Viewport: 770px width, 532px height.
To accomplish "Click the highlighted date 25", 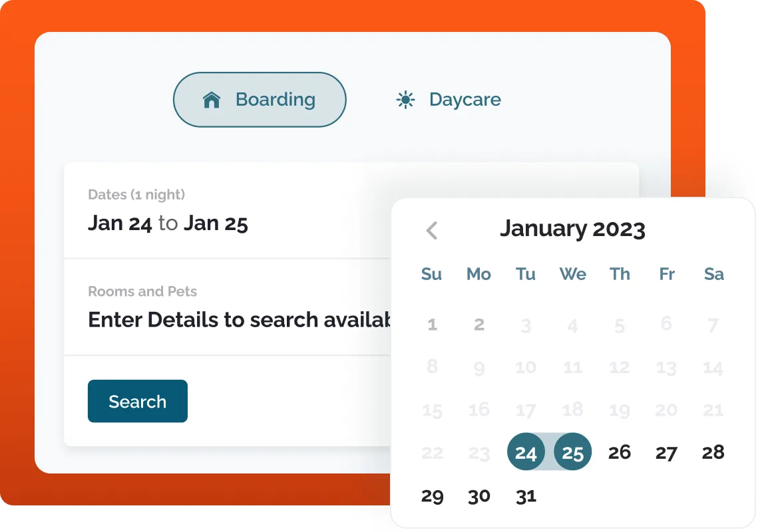I will click(x=572, y=452).
